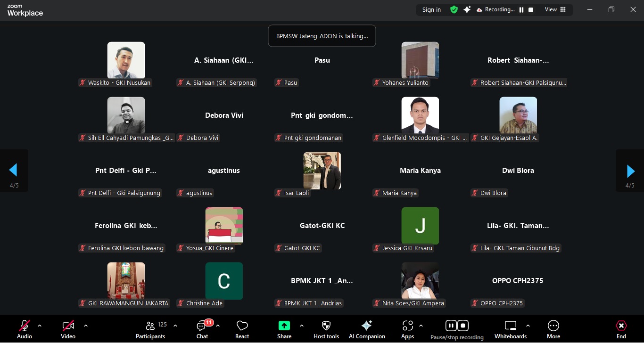Viewport: 644px width, 343px height.
Task: Go to next page of participants
Action: coord(630,171)
